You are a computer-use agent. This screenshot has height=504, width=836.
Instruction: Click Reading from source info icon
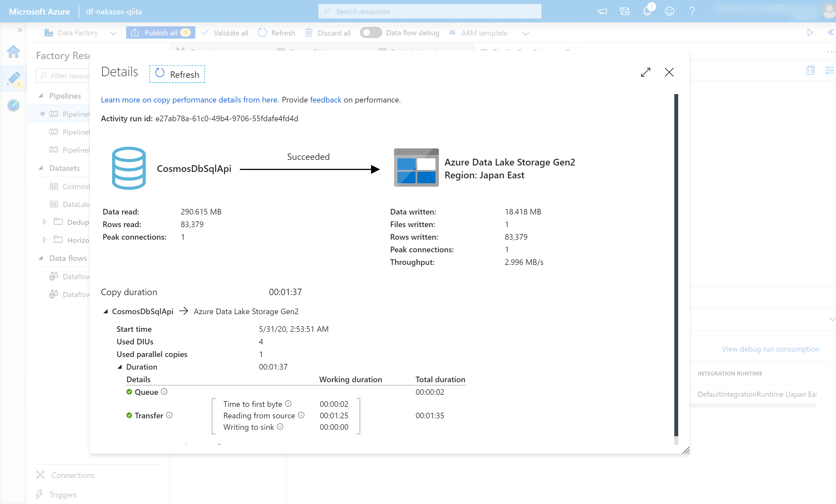(x=301, y=415)
